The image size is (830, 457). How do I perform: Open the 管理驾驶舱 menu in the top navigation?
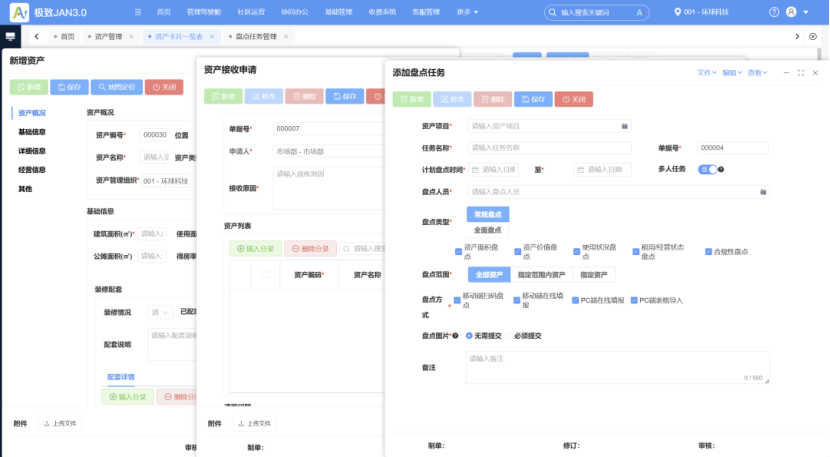(x=204, y=12)
